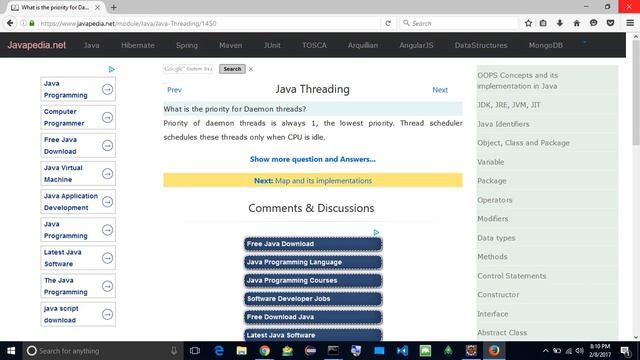Open the AngularJS navbar item
Screen dimensions: 640x360
point(416,45)
